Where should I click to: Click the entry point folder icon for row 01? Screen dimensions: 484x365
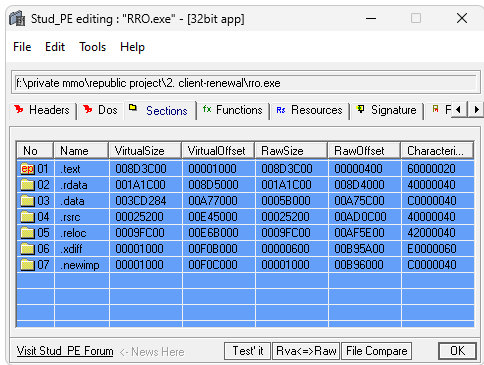tap(27, 169)
